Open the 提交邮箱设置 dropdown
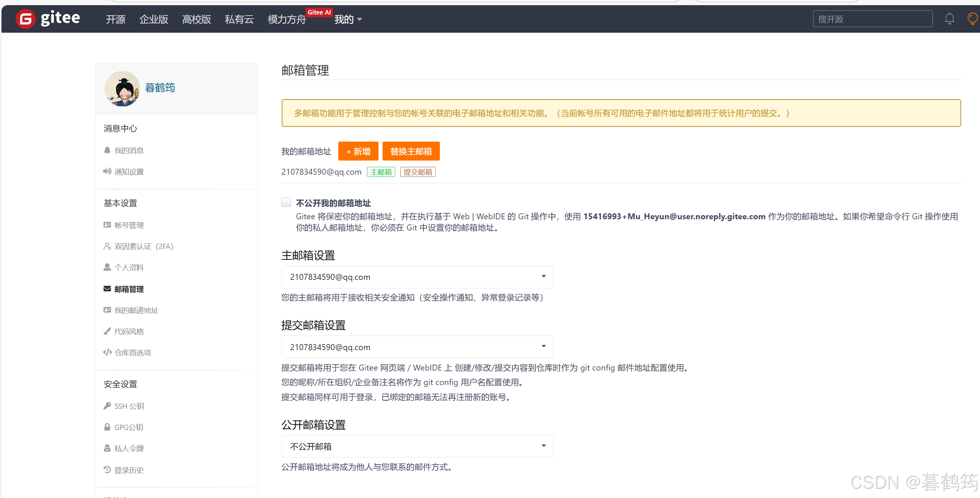 (417, 347)
